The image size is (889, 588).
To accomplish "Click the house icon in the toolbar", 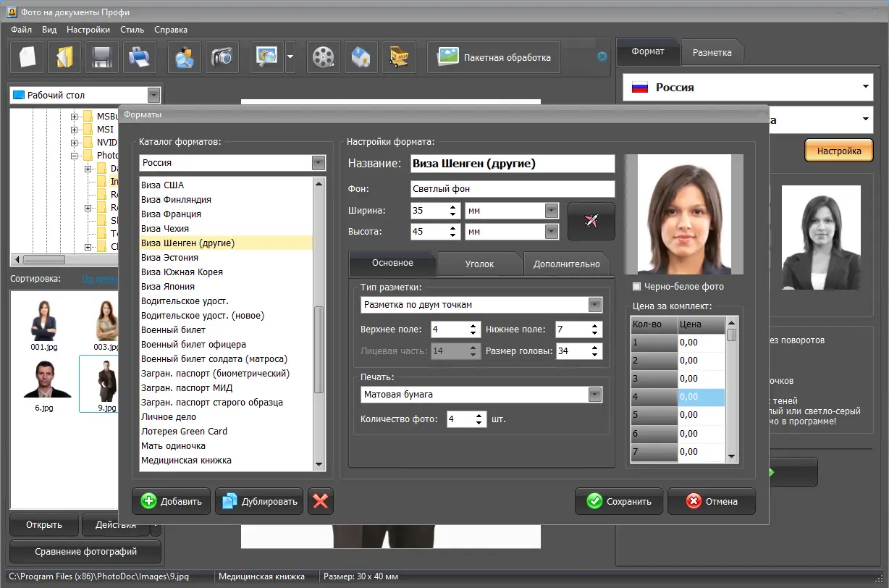I will coord(361,57).
